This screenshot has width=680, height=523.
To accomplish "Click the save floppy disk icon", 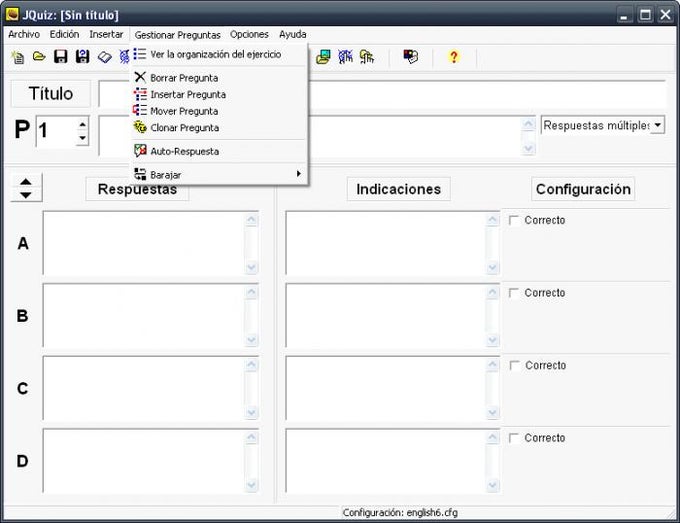I will 61,56.
